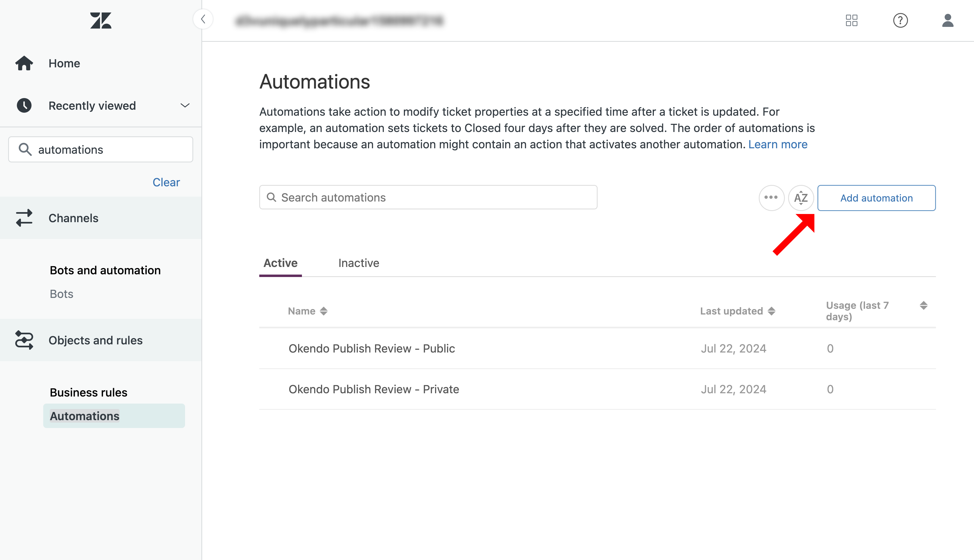This screenshot has width=974, height=560.
Task: Switch to the Inactive tab
Action: (359, 263)
